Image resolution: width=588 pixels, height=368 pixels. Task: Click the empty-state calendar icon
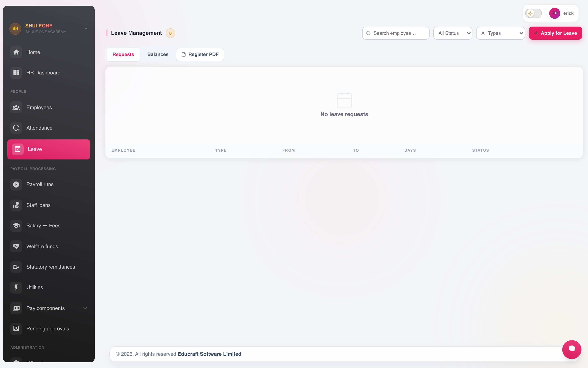pos(344,100)
